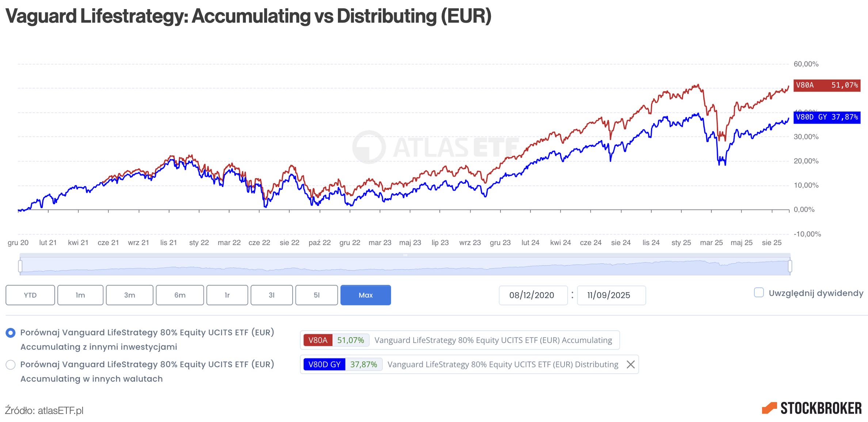Click the V80D GY blue ticker badge
Image resolution: width=868 pixels, height=422 pixels.
tap(324, 365)
